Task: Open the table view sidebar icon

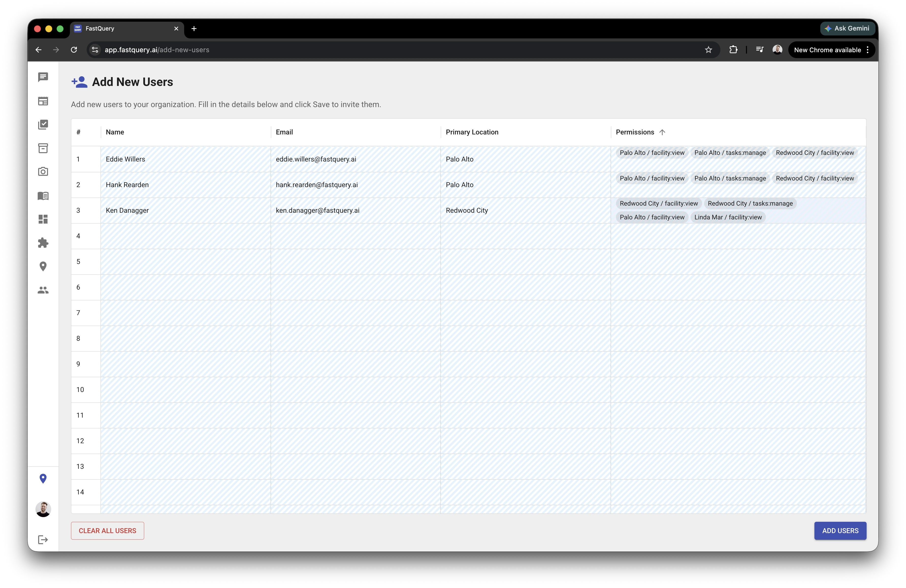Action: point(43,101)
